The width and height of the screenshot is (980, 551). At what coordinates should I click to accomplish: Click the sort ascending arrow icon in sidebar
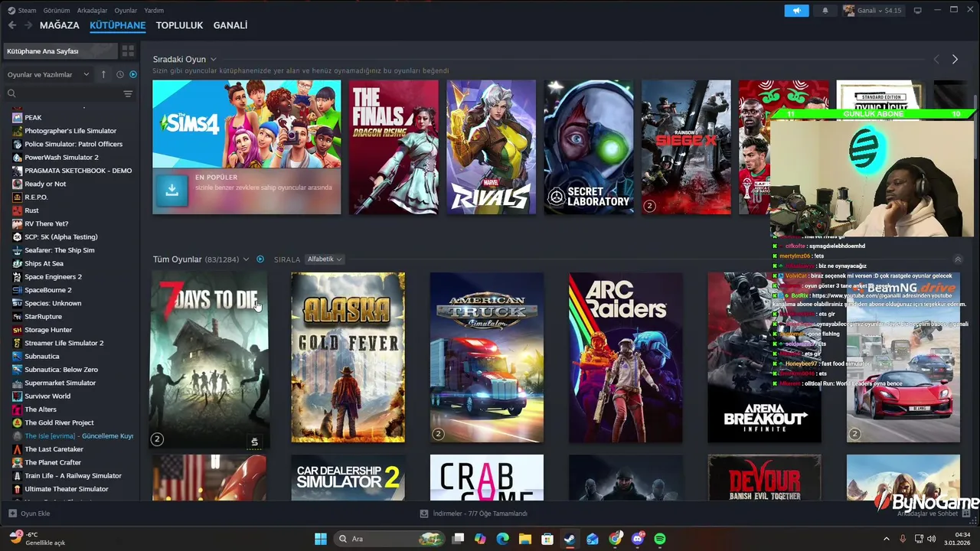[x=103, y=74]
